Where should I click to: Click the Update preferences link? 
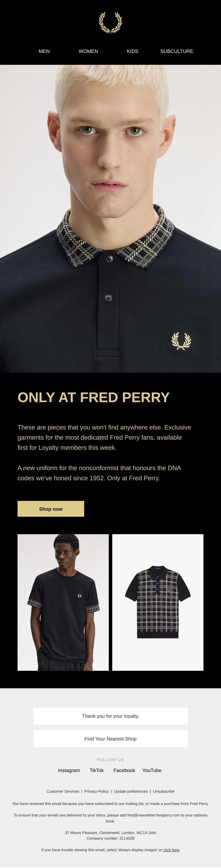pyautogui.click(x=130, y=791)
